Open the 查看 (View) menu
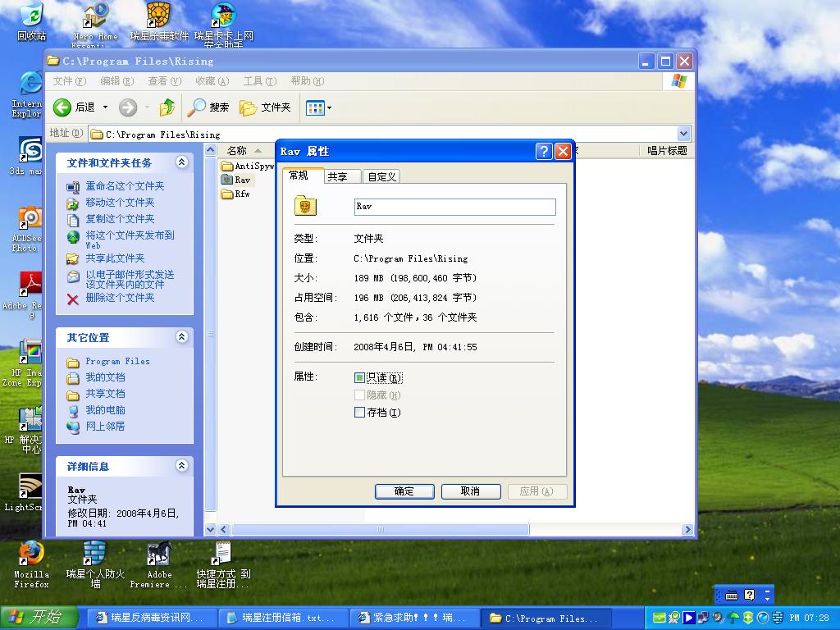Screen dimensions: 840x630 [x=164, y=81]
